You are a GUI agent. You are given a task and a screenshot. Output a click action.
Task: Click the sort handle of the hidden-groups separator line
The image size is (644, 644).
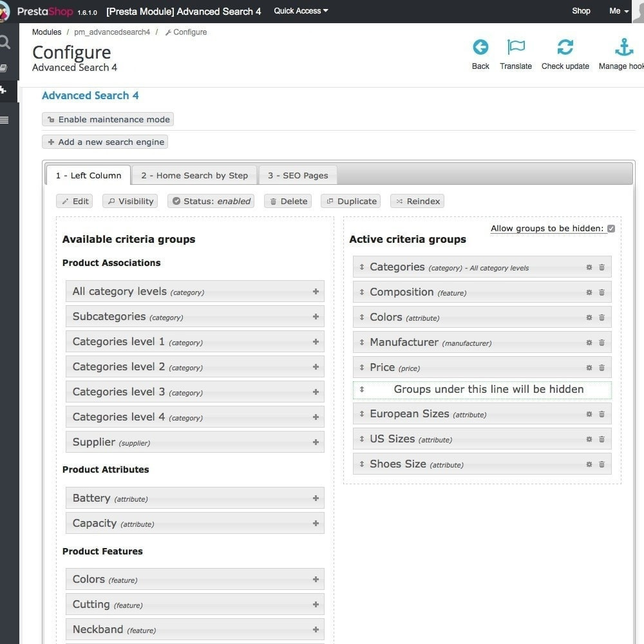tap(361, 389)
